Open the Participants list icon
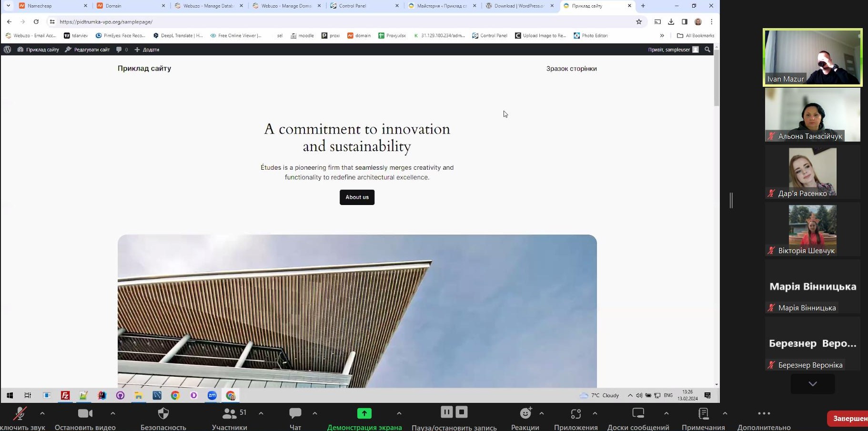This screenshot has height=431, width=868. 230,413
